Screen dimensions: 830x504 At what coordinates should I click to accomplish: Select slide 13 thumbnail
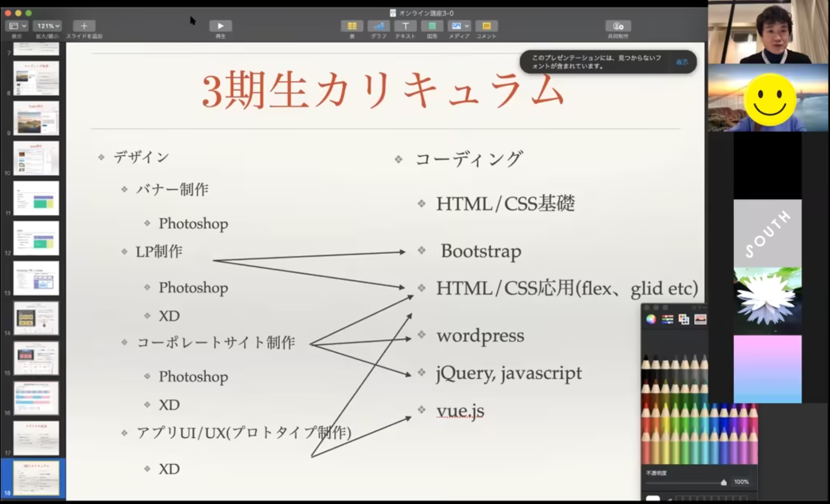pyautogui.click(x=36, y=278)
